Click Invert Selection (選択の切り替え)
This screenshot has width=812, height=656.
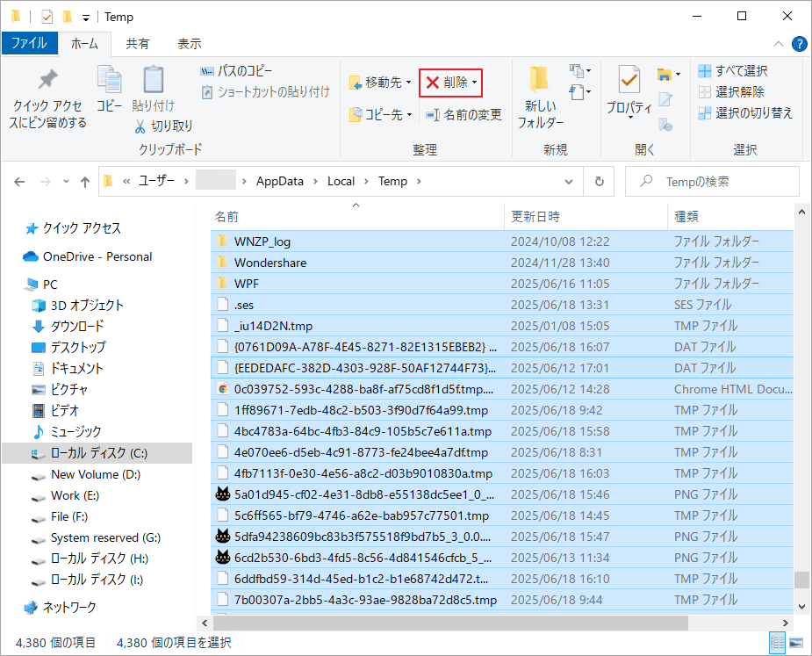[x=745, y=113]
